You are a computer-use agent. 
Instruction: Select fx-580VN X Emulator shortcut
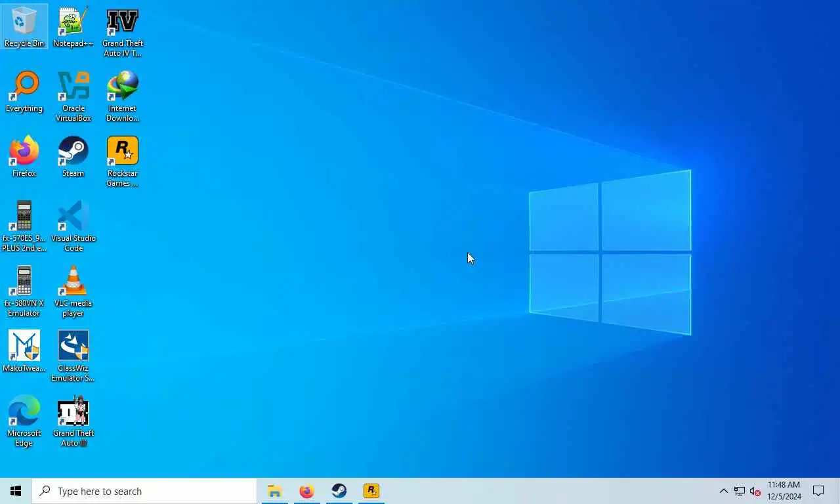(24, 291)
